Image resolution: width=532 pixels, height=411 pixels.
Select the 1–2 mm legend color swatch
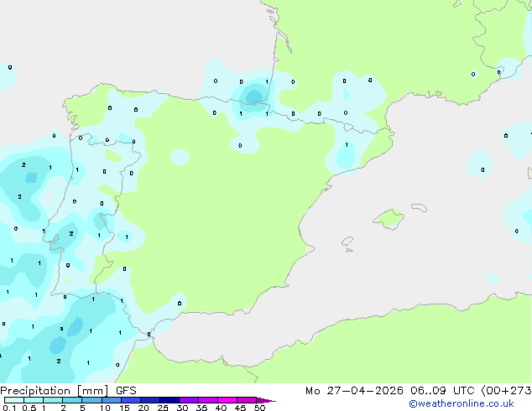[x=53, y=400]
